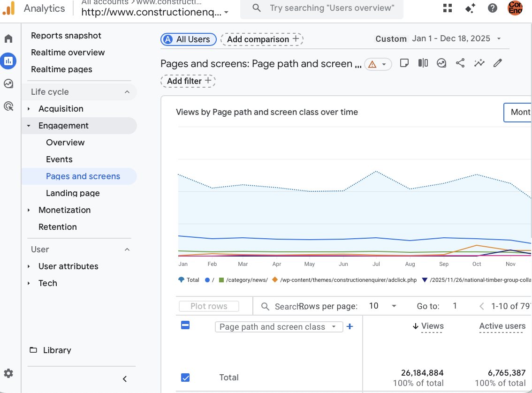Open the Advertising icon in left rail

(8, 106)
